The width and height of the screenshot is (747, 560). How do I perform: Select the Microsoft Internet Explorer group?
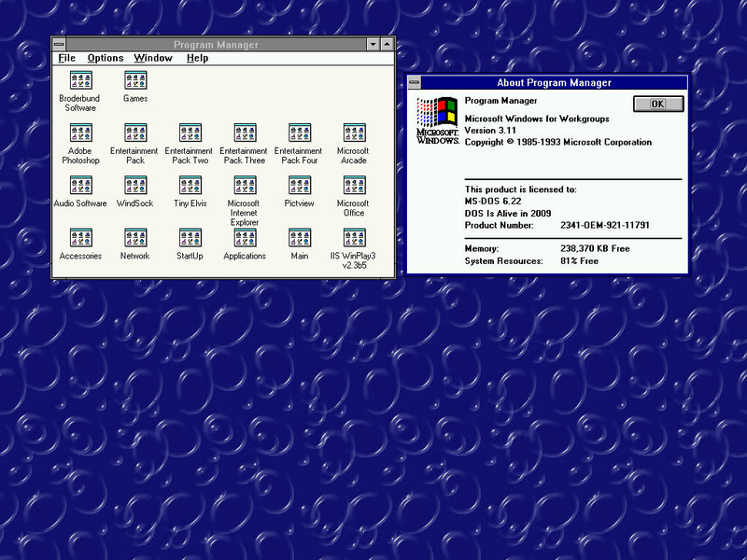pos(245,185)
